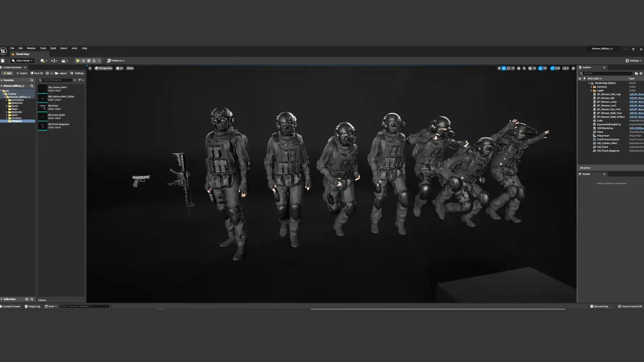Image resolution: width=644 pixels, height=362 pixels.
Task: Click viewport layout maximize icon
Action: point(573,68)
